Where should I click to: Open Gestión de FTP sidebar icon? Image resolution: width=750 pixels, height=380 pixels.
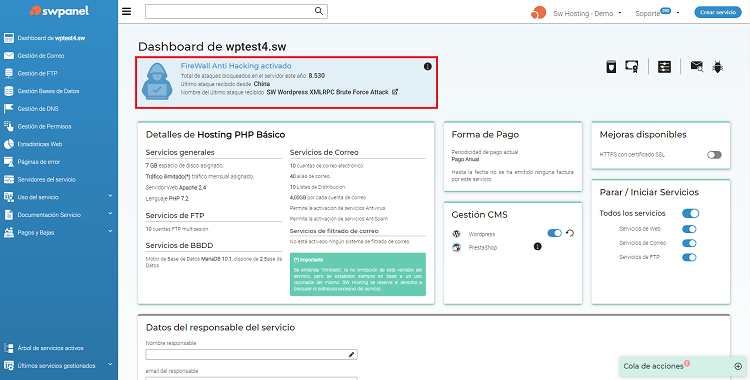(9, 73)
